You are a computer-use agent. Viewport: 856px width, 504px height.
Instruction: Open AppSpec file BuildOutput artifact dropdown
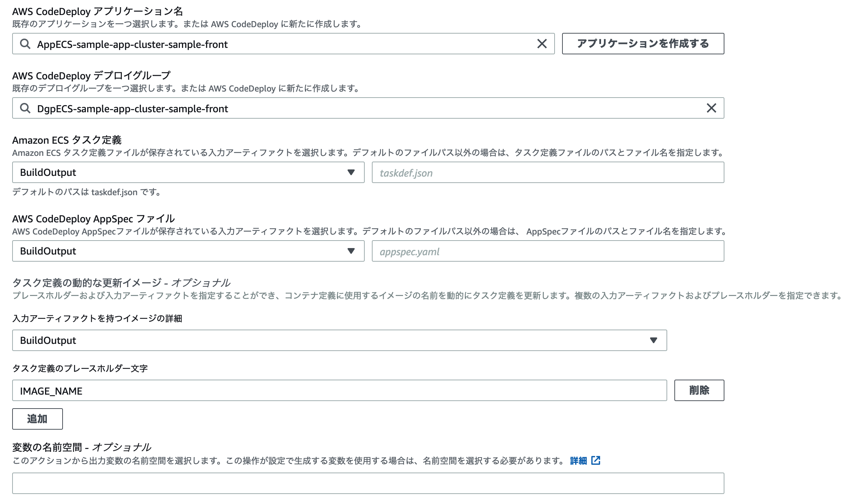click(188, 251)
